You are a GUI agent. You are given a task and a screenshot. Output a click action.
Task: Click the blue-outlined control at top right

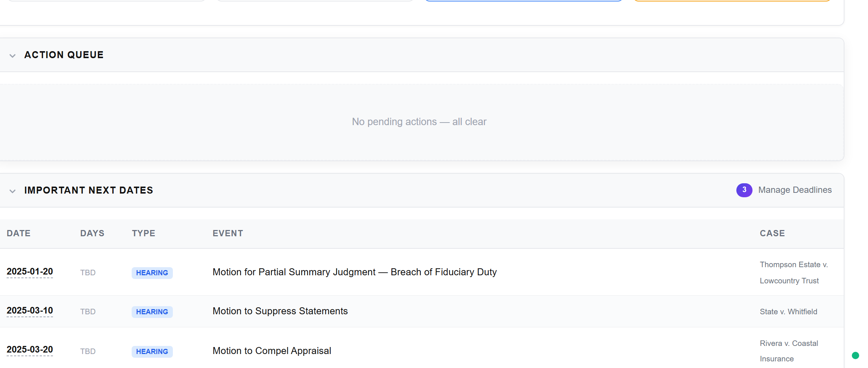523,1
